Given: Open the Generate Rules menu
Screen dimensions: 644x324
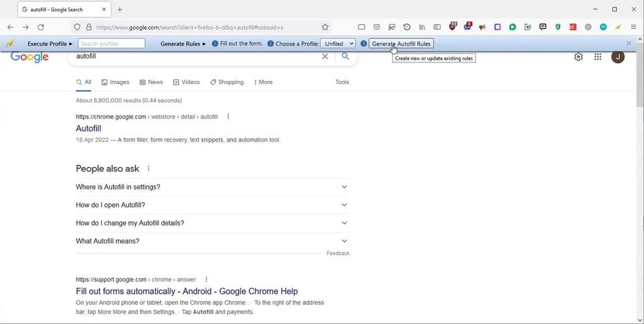Looking at the screenshot, I should click(183, 44).
